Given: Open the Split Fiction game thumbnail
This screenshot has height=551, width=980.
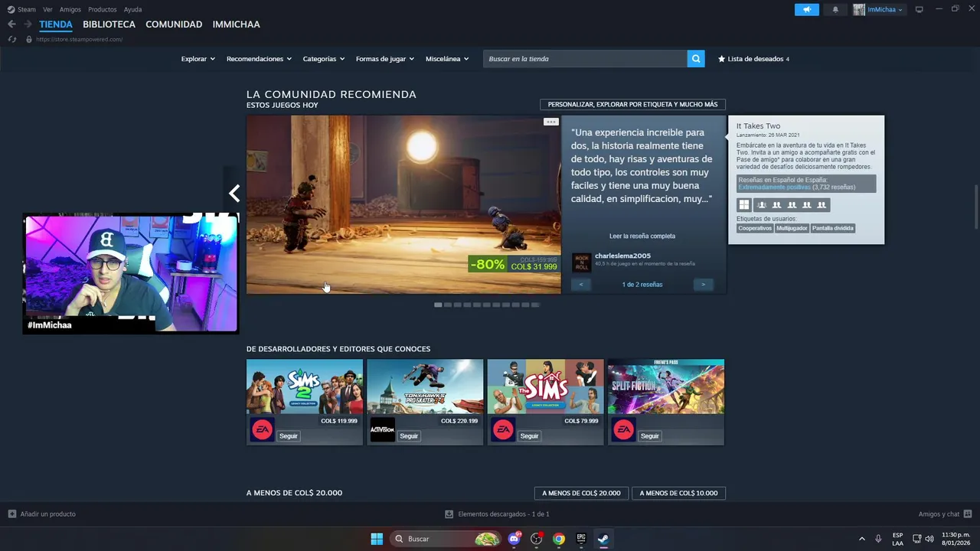Looking at the screenshot, I should (666, 386).
